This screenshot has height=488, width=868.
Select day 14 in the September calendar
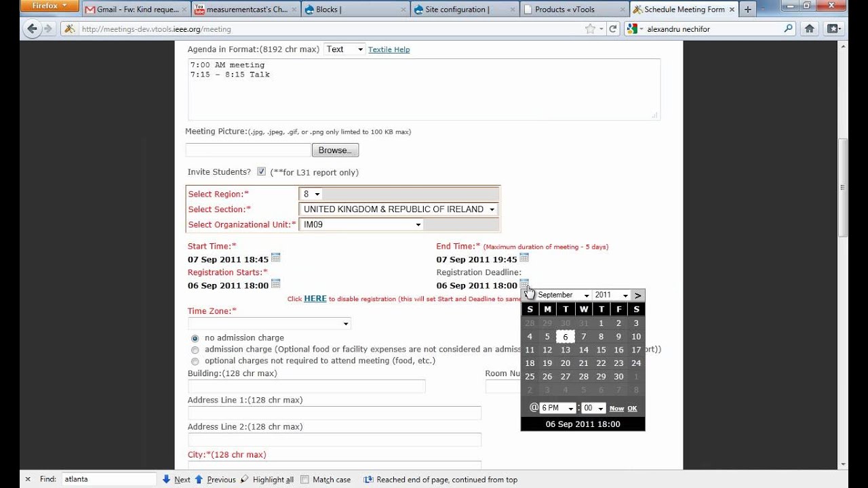[583, 350]
